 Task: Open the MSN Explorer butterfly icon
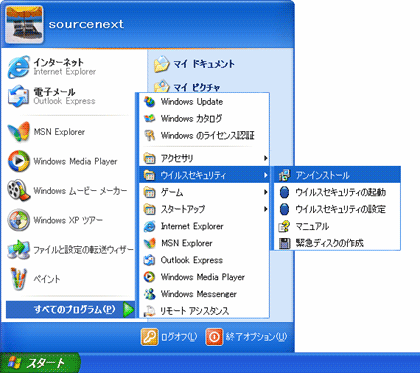pos(19,132)
